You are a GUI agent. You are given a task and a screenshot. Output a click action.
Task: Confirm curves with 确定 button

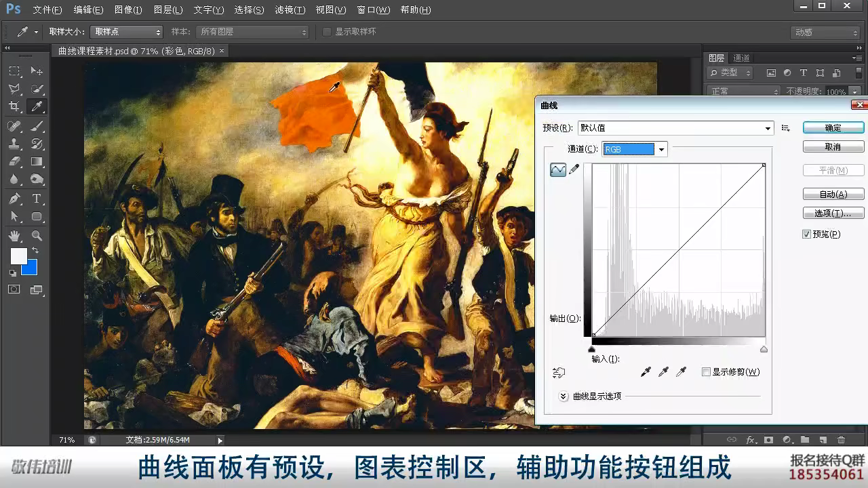(833, 127)
